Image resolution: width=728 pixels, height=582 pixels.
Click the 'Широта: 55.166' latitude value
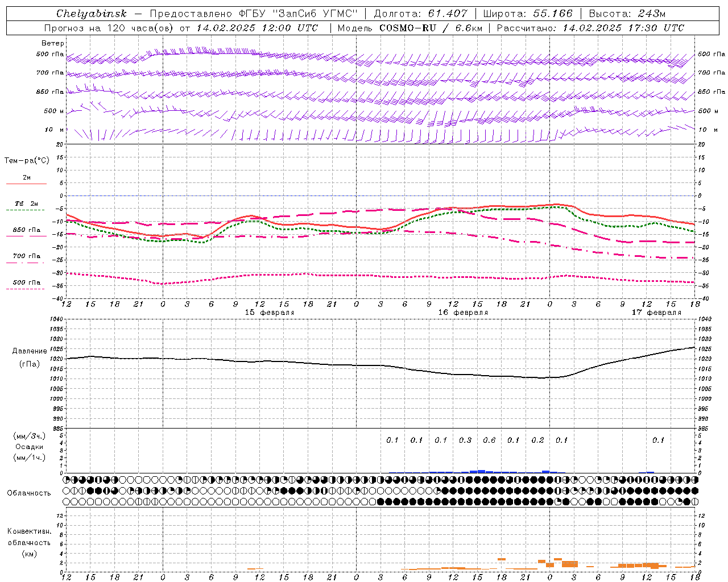(527, 14)
